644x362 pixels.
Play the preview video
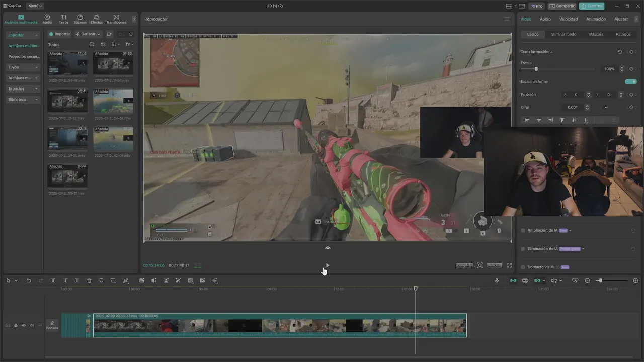pyautogui.click(x=328, y=265)
